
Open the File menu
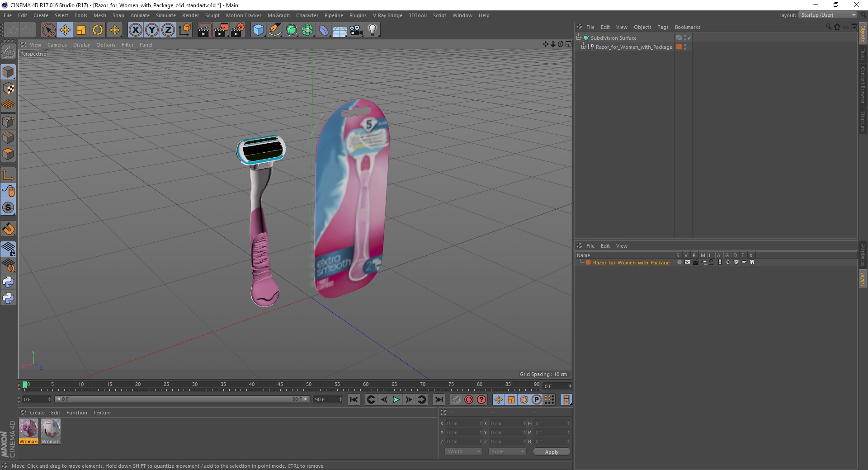[x=8, y=15]
